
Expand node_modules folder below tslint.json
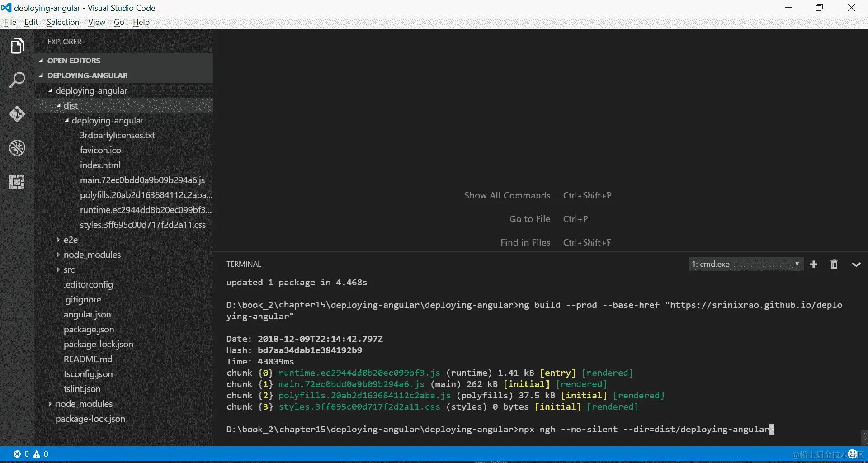click(50, 404)
